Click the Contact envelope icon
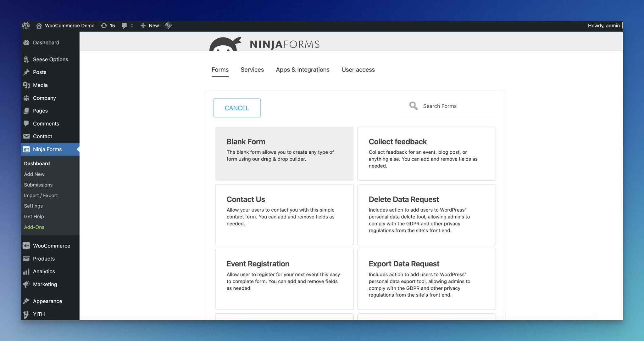 [26, 136]
